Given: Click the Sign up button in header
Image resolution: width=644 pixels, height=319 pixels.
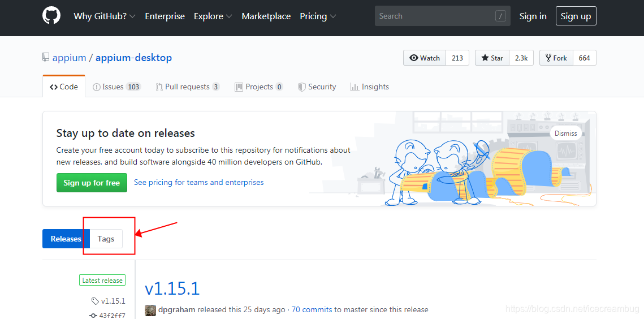Looking at the screenshot, I should (576, 16).
